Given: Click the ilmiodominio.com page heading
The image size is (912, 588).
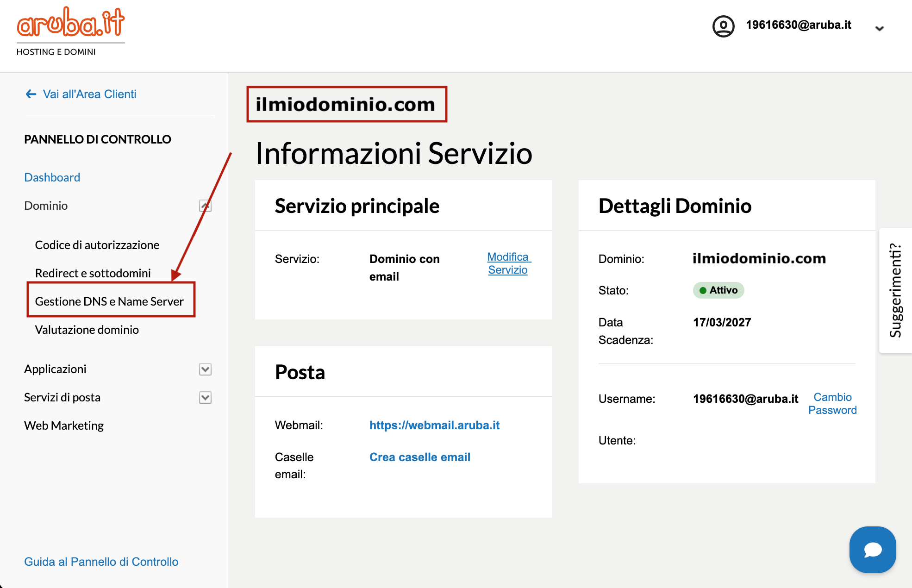Looking at the screenshot, I should click(345, 104).
